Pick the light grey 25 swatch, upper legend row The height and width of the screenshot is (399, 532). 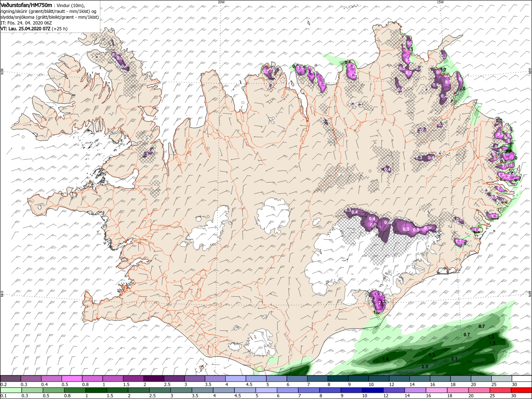tap(501, 379)
